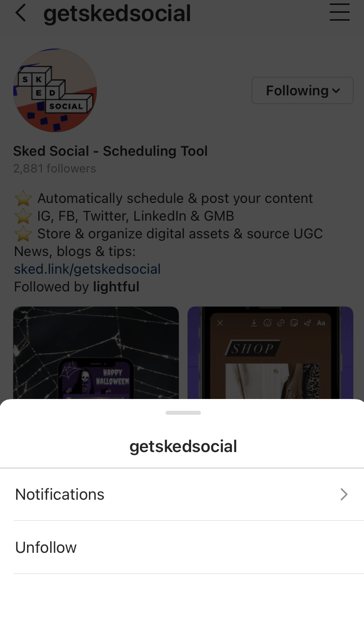This screenshot has height=627, width=364.
Task: Tap the Sked Social profile picture
Action: (x=55, y=90)
